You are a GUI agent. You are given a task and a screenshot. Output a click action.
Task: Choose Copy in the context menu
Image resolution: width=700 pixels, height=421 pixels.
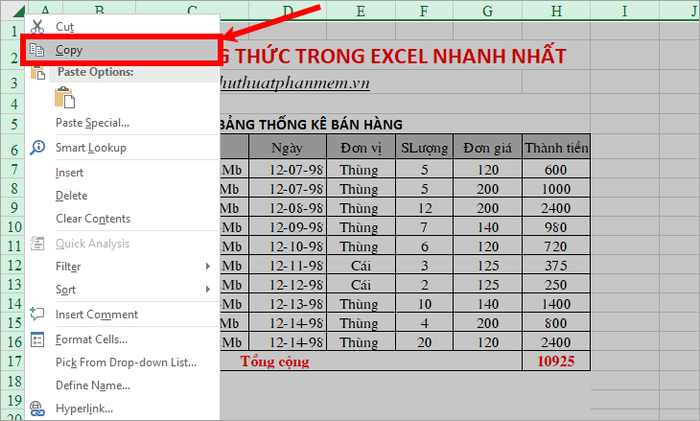122,50
